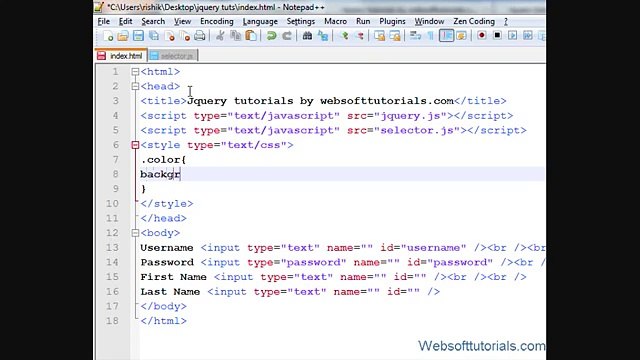
Task: Open the Settings menu
Action: [300, 21]
